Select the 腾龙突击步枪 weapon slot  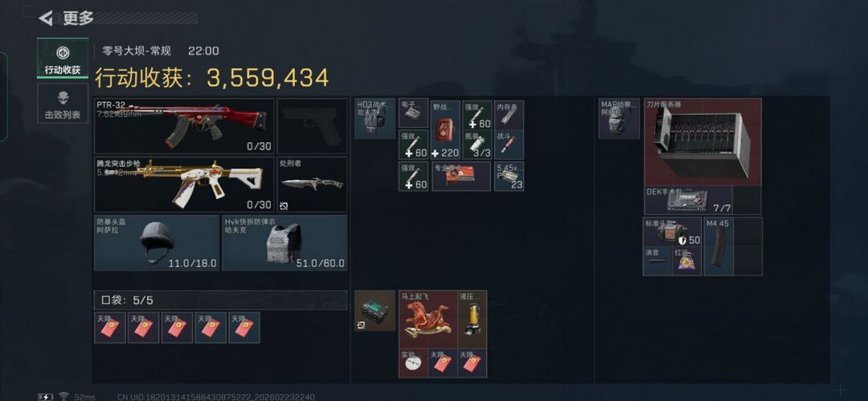[184, 185]
